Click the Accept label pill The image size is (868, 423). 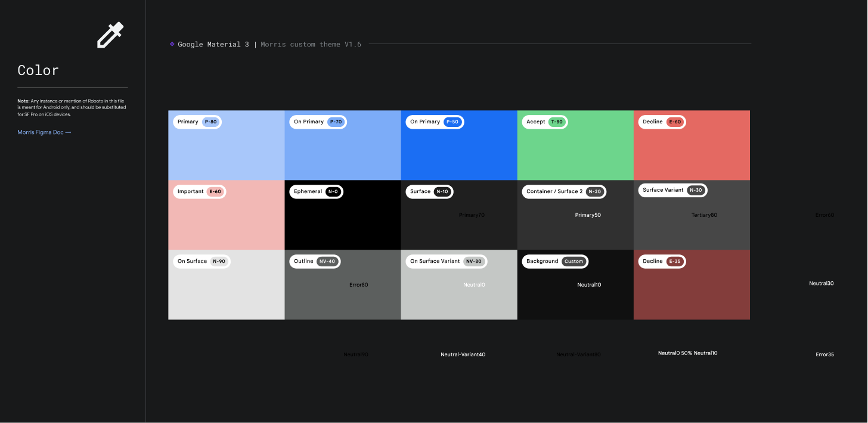click(x=545, y=122)
